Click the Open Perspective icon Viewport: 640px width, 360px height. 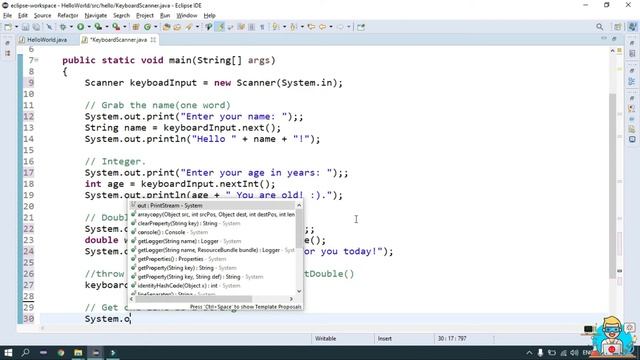tap(618, 27)
